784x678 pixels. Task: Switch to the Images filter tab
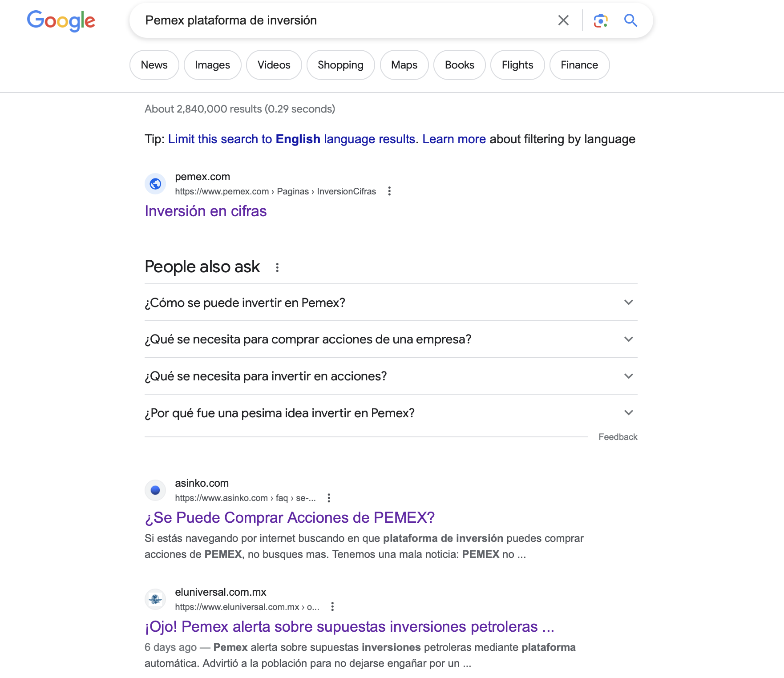(x=213, y=65)
